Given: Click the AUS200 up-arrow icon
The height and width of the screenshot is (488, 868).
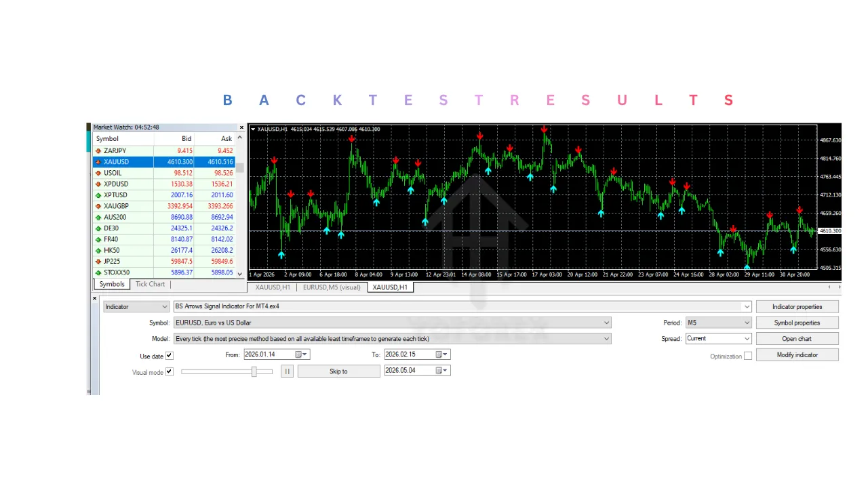Looking at the screenshot, I should 98,218.
